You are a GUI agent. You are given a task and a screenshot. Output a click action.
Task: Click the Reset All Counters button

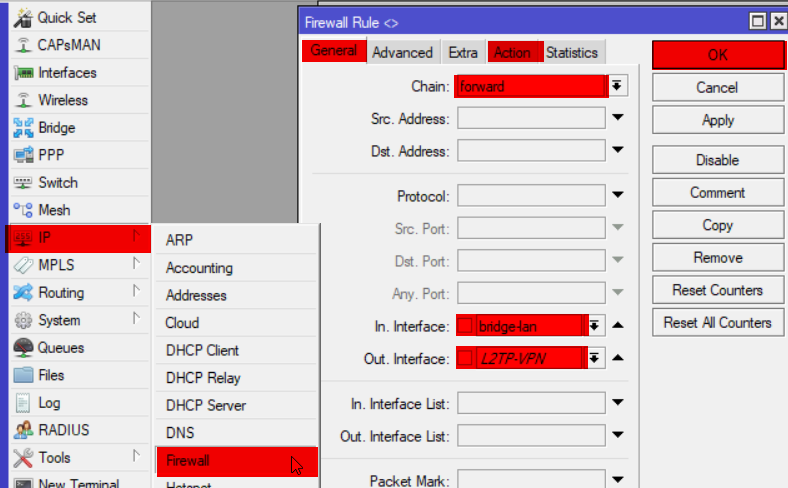tap(717, 323)
